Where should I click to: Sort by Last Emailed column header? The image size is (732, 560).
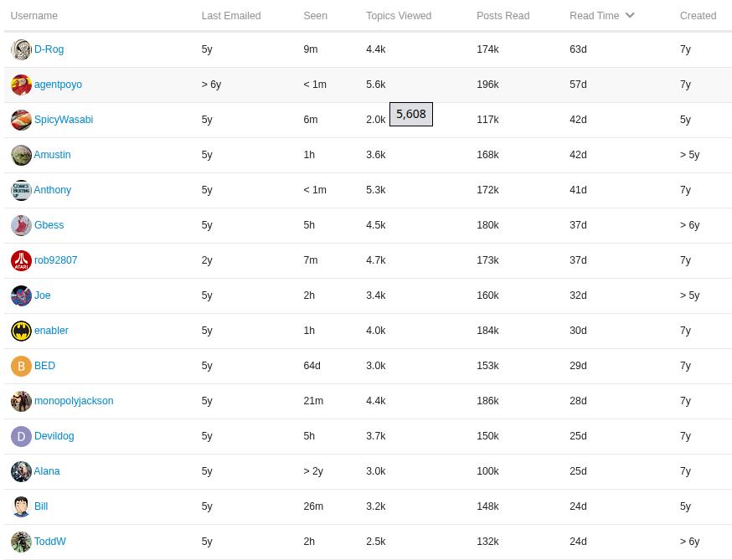(x=231, y=16)
